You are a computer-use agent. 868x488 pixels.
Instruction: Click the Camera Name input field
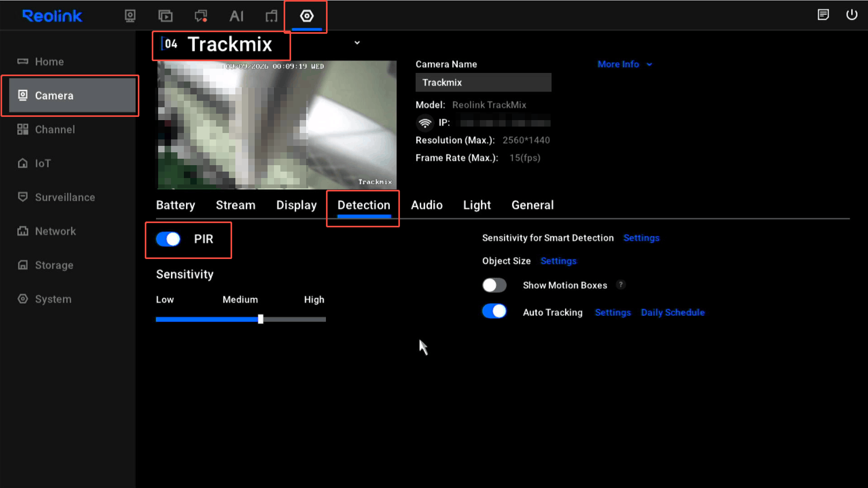point(484,83)
